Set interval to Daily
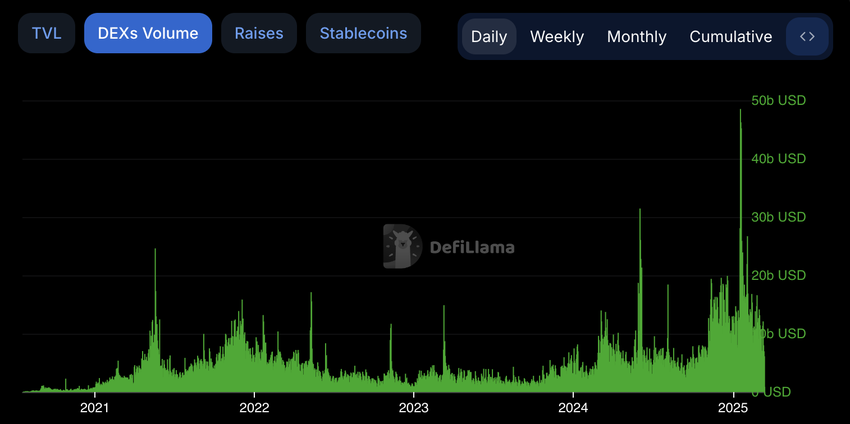Image resolution: width=850 pixels, height=424 pixels. 489,36
